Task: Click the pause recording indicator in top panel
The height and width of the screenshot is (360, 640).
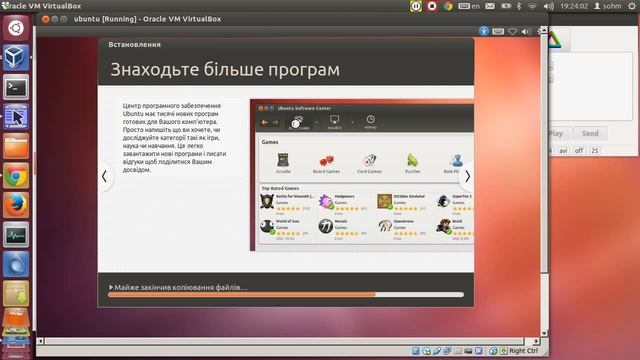Action: 416,6
